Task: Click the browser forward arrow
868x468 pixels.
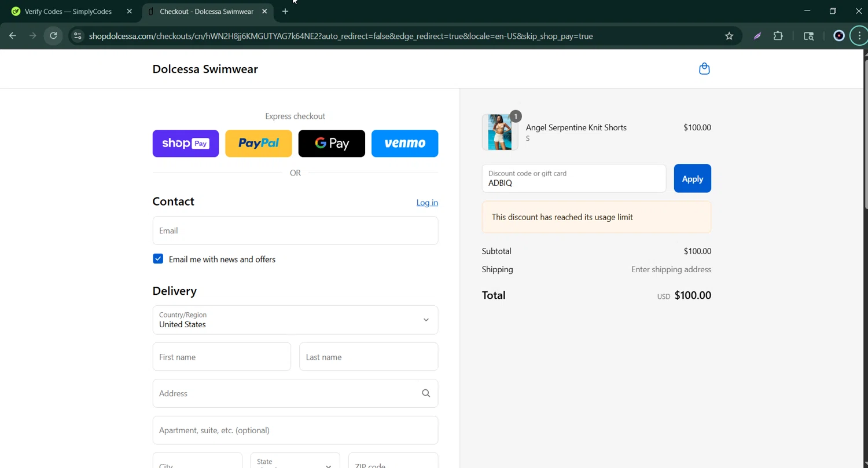Action: [x=33, y=36]
